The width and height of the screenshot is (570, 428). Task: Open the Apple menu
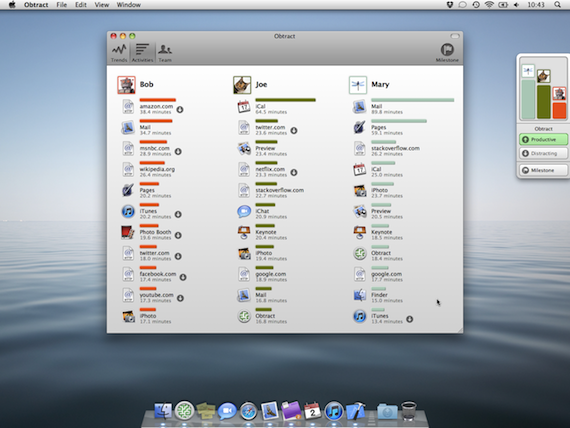coord(12,5)
